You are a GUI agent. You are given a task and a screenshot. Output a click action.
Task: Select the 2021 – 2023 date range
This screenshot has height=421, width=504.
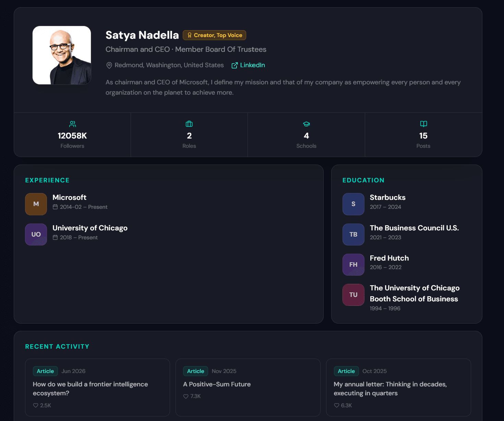pos(385,238)
